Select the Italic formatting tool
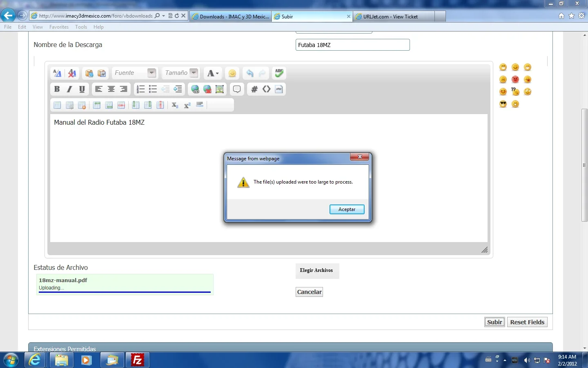The image size is (588, 368). [69, 89]
